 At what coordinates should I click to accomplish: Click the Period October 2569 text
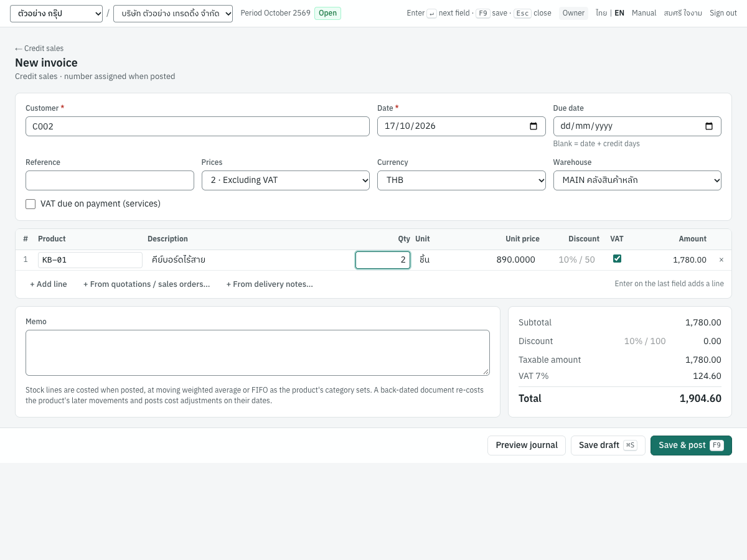(x=275, y=13)
